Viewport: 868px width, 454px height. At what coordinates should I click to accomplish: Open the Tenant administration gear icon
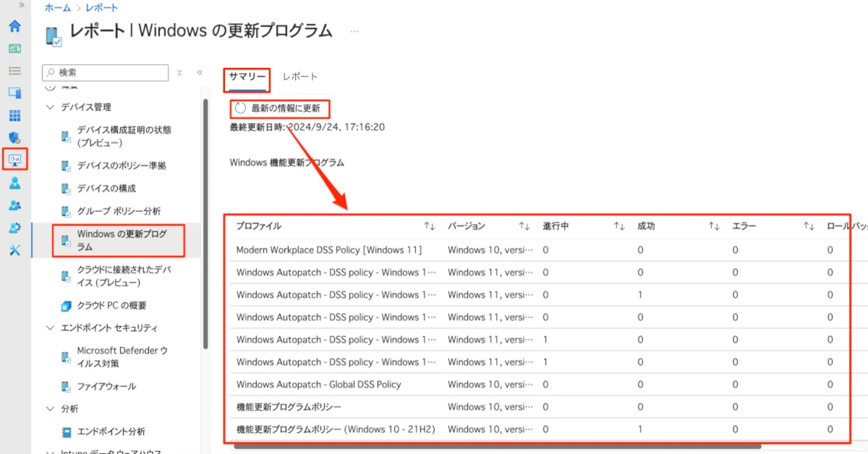[x=14, y=228]
